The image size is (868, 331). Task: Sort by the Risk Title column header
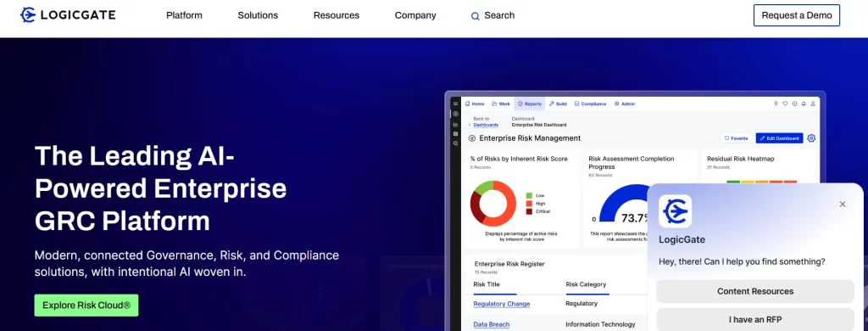point(487,284)
